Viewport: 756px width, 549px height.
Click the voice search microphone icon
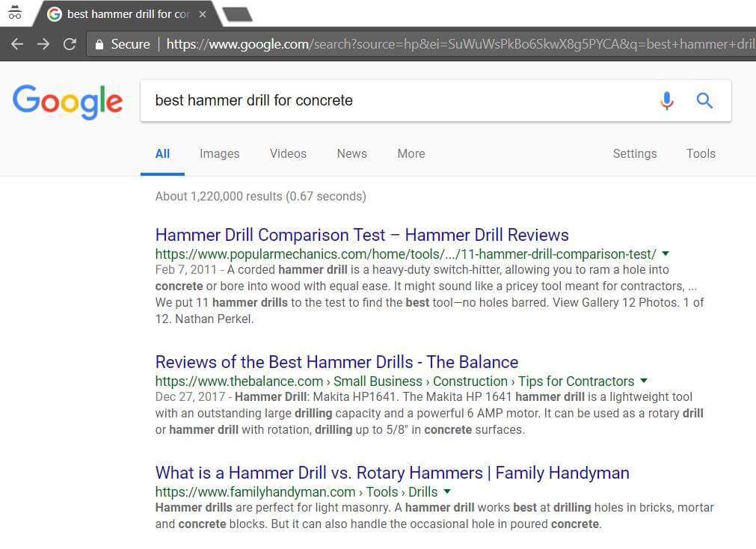tap(667, 100)
